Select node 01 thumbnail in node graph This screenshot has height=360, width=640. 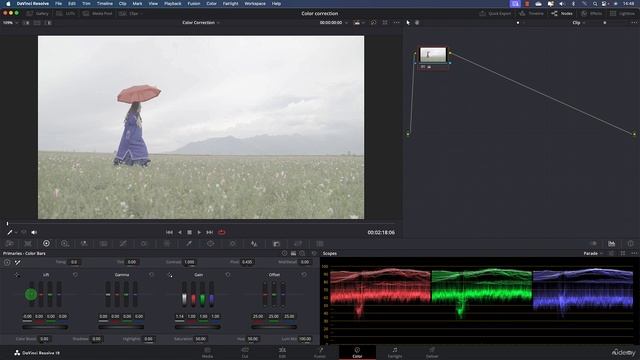click(433, 55)
